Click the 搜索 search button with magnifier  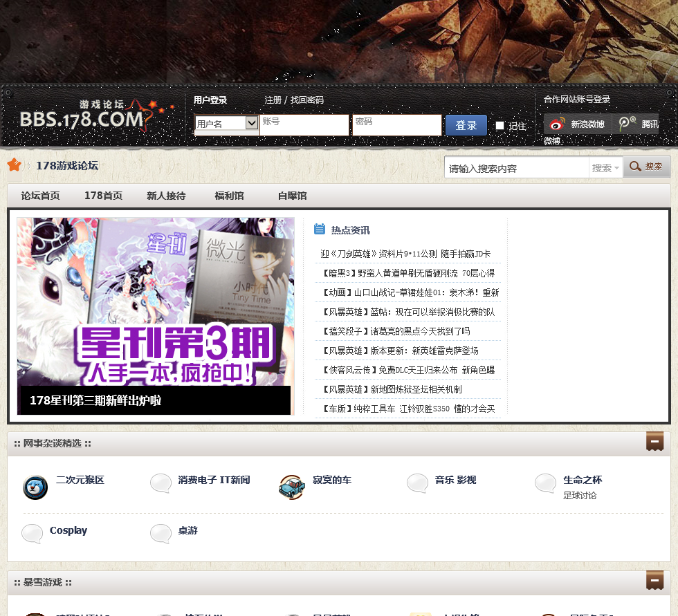point(646,167)
